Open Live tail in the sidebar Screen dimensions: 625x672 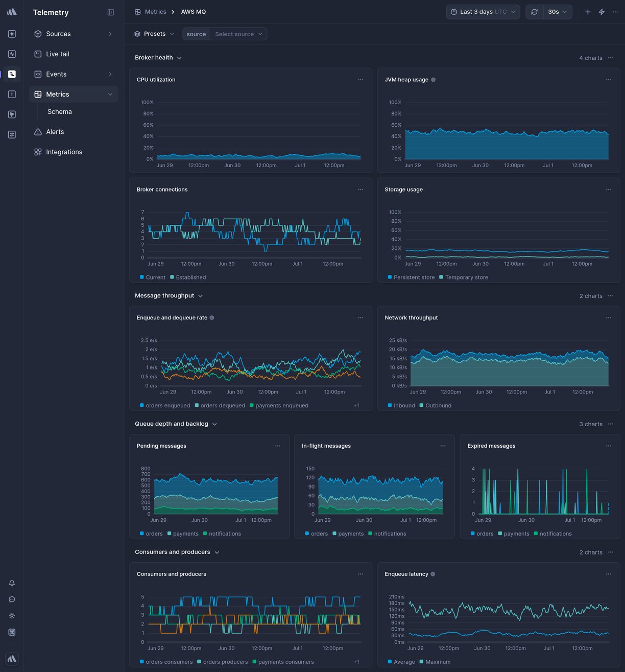[x=74, y=54]
